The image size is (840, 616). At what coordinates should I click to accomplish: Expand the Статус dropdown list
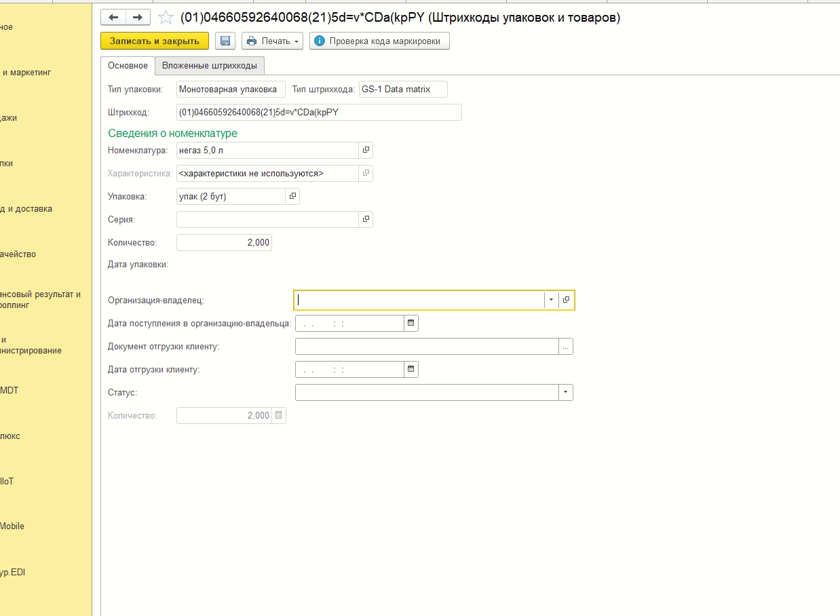[565, 393]
